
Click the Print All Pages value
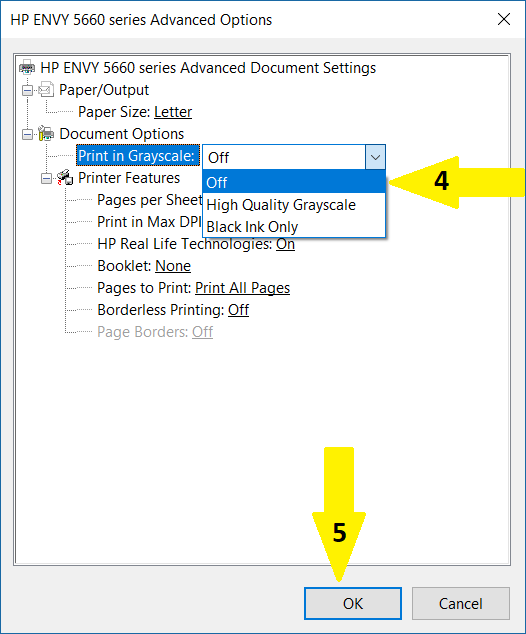click(243, 288)
